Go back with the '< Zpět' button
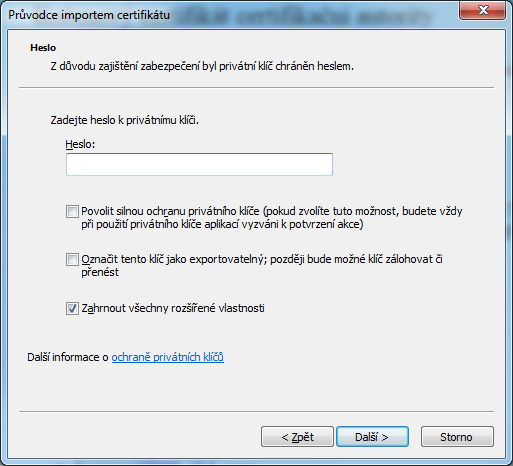 tap(297, 437)
